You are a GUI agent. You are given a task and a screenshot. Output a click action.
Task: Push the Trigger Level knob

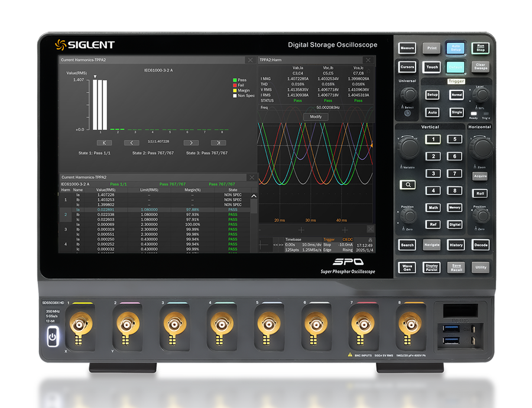(x=481, y=95)
